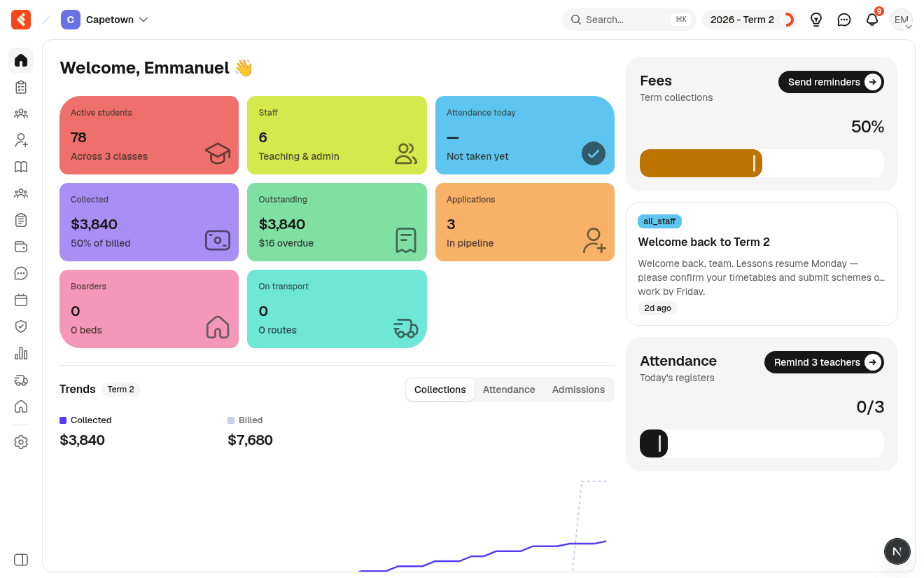924x578 pixels.
Task: Click the purple Collected legend swatch
Action: pos(63,420)
